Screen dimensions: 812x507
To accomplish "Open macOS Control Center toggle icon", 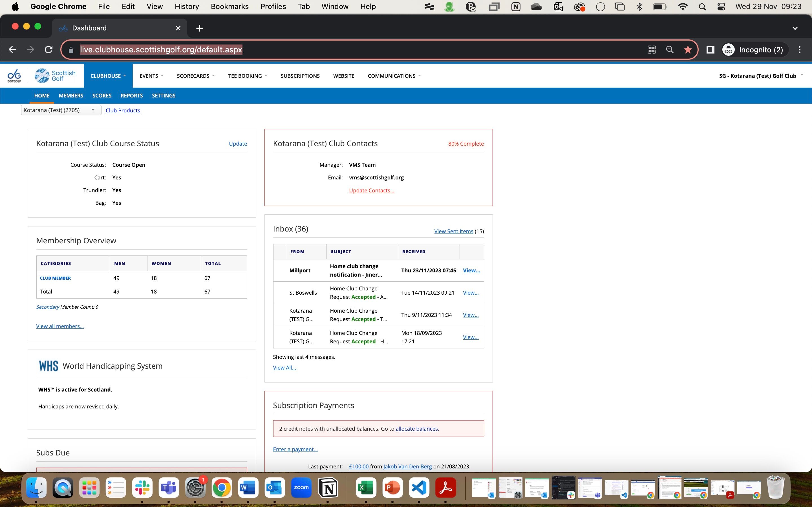I will coord(721,7).
